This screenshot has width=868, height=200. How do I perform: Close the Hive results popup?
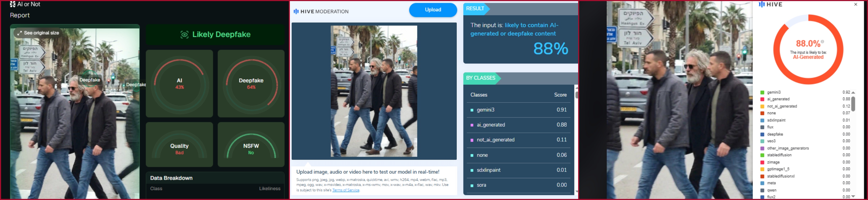(x=856, y=4)
